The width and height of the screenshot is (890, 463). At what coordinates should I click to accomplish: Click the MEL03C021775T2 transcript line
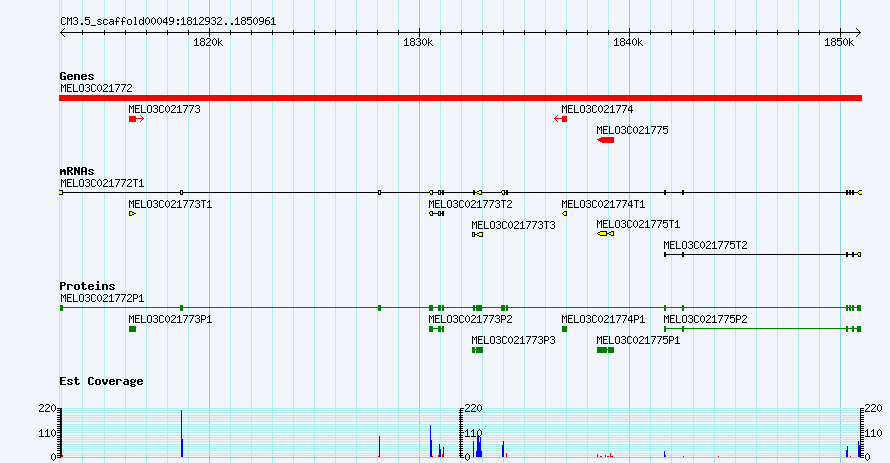pyautogui.click(x=763, y=255)
